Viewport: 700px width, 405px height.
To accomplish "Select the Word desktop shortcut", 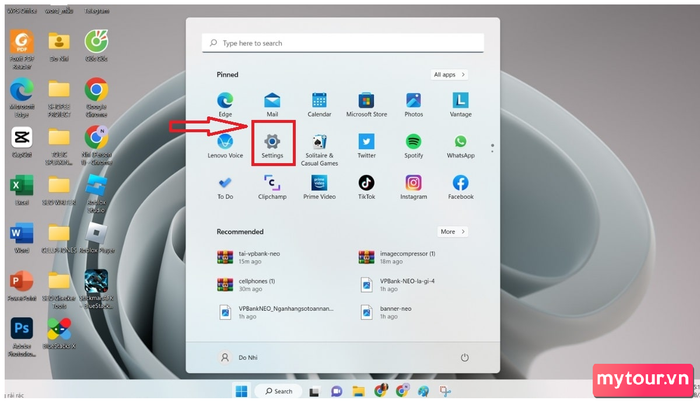I will pos(22,238).
